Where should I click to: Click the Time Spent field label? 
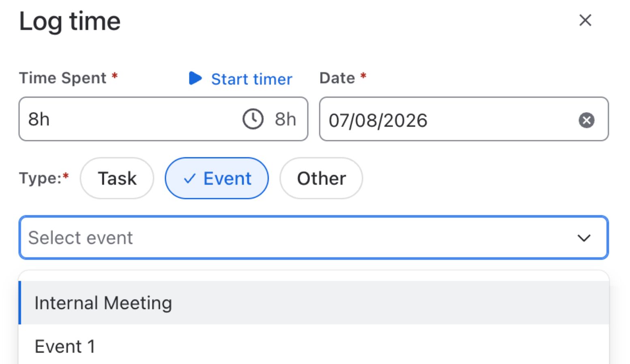tap(63, 78)
